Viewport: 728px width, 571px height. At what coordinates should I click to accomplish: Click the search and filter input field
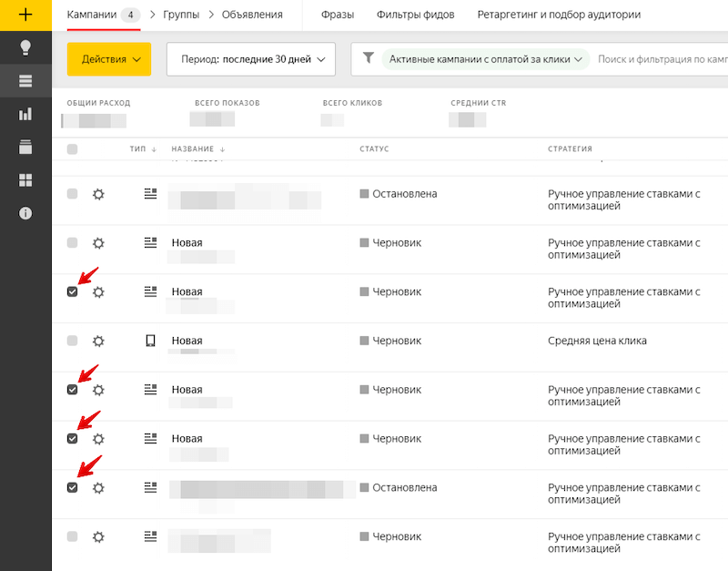[x=660, y=59]
